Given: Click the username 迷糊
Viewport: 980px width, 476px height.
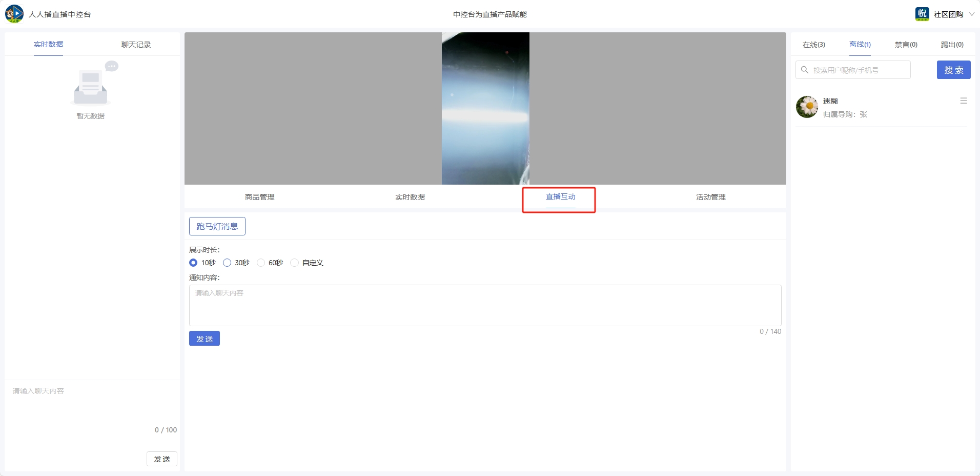Looking at the screenshot, I should 830,101.
